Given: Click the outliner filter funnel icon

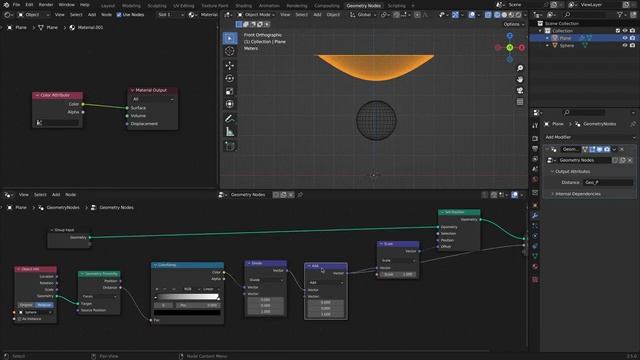Looking at the screenshot, I should tap(620, 15).
